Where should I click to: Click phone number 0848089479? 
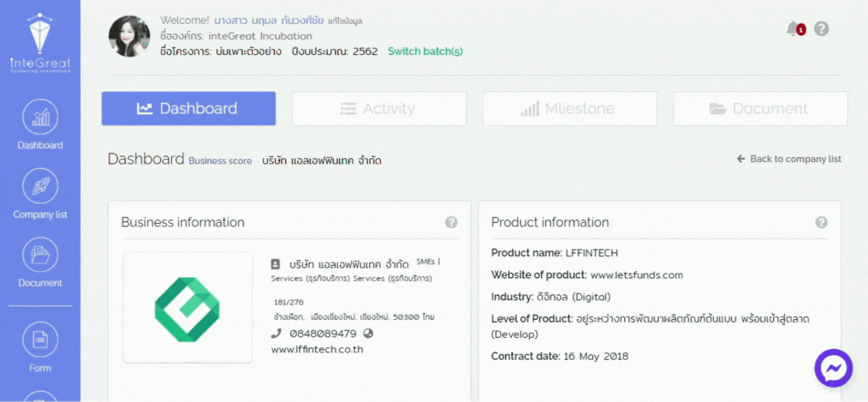pyautogui.click(x=323, y=334)
